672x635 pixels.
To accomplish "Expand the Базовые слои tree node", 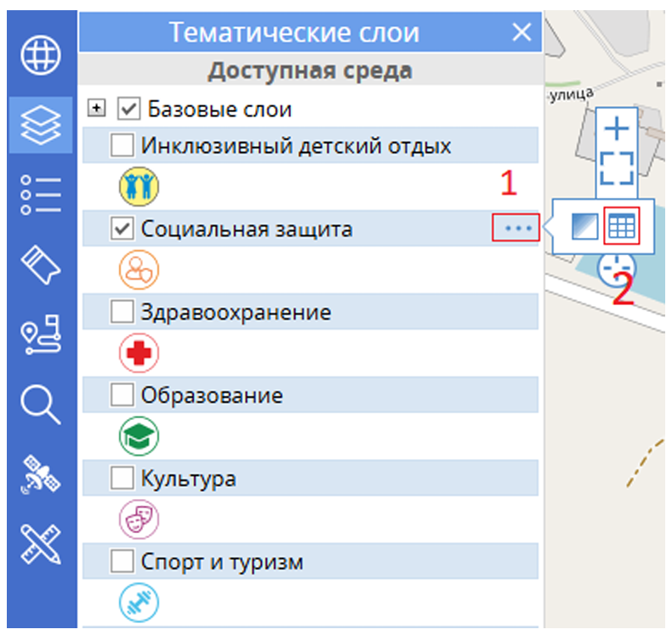I will point(98,110).
